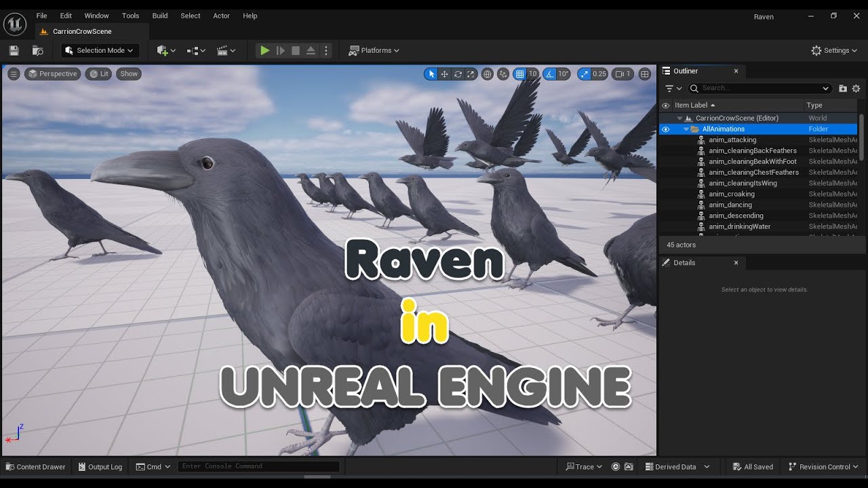Close the Details panel tab

(736, 263)
